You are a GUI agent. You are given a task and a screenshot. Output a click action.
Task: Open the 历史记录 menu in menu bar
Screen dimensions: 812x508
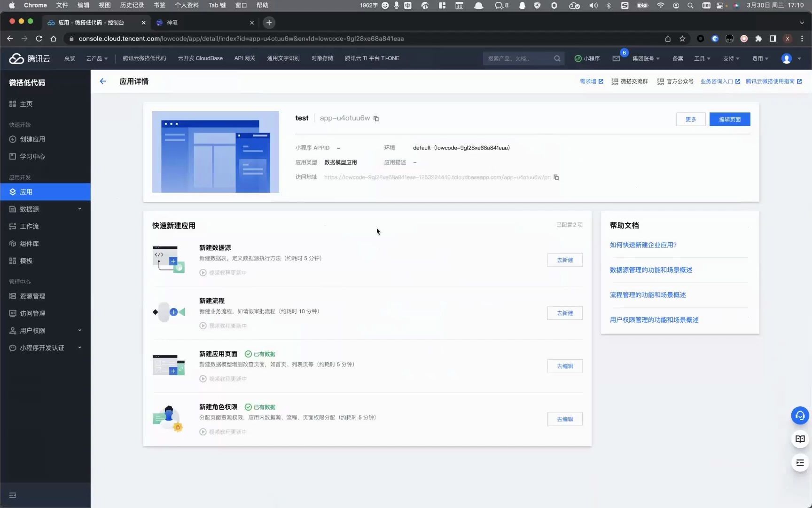tap(132, 5)
